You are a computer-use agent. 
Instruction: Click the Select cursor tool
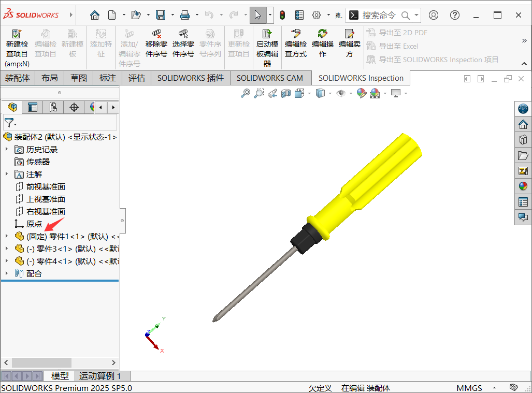click(x=258, y=15)
